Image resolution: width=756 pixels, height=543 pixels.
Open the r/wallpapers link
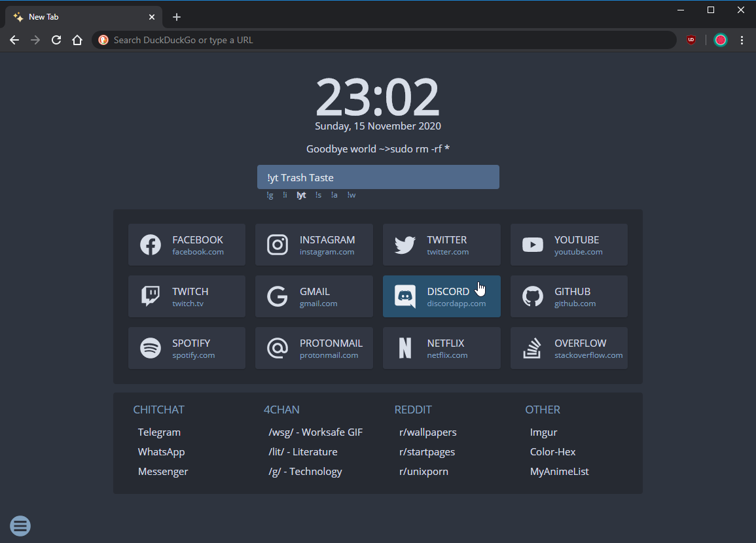click(427, 432)
